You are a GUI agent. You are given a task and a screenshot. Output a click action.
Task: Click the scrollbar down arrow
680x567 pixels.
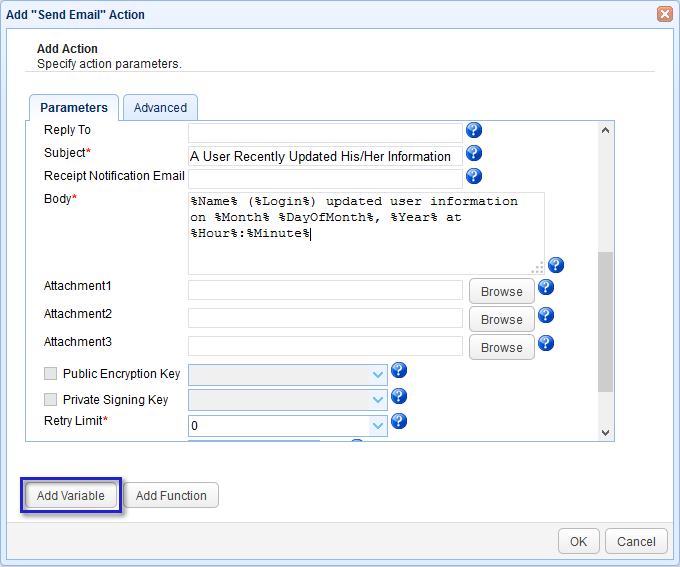[605, 433]
